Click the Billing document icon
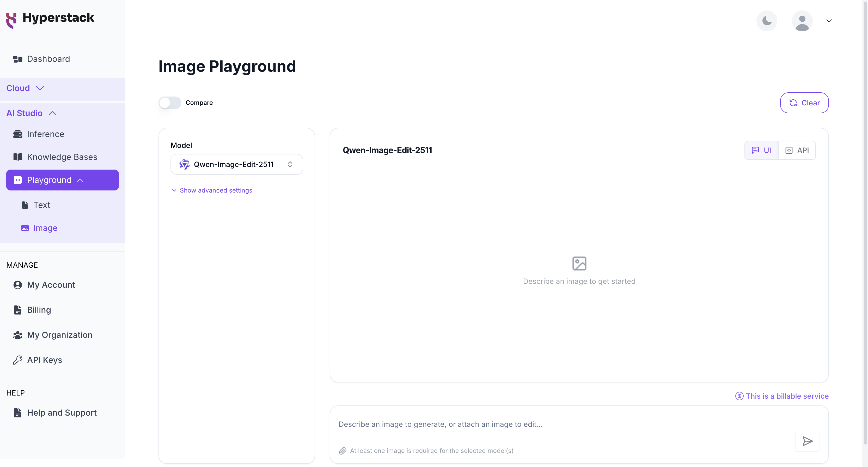The width and height of the screenshot is (868, 467). (17, 310)
